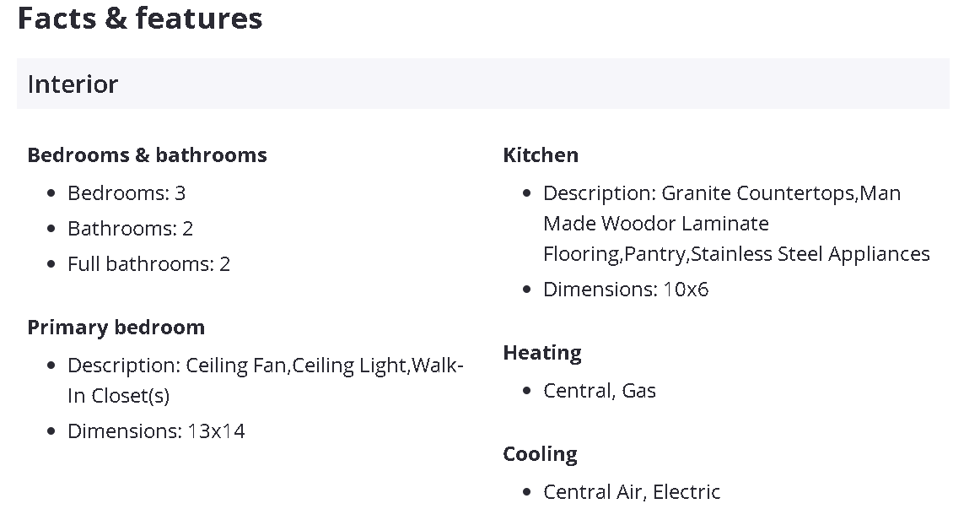Select the Bathrooms: 2 list item
The image size is (980, 520).
point(130,229)
